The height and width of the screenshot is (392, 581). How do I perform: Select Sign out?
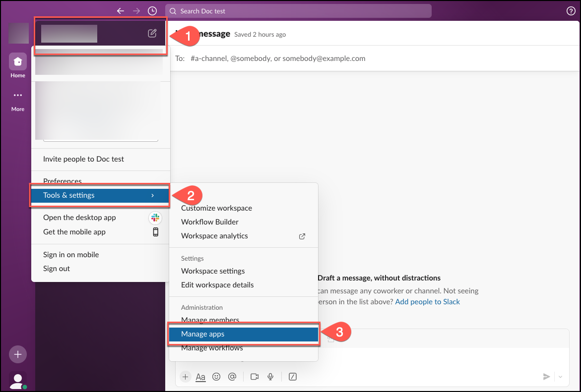pos(100,269)
